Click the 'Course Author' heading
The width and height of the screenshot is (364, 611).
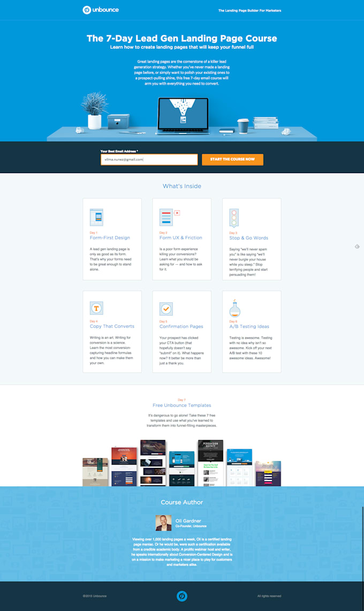tap(182, 502)
